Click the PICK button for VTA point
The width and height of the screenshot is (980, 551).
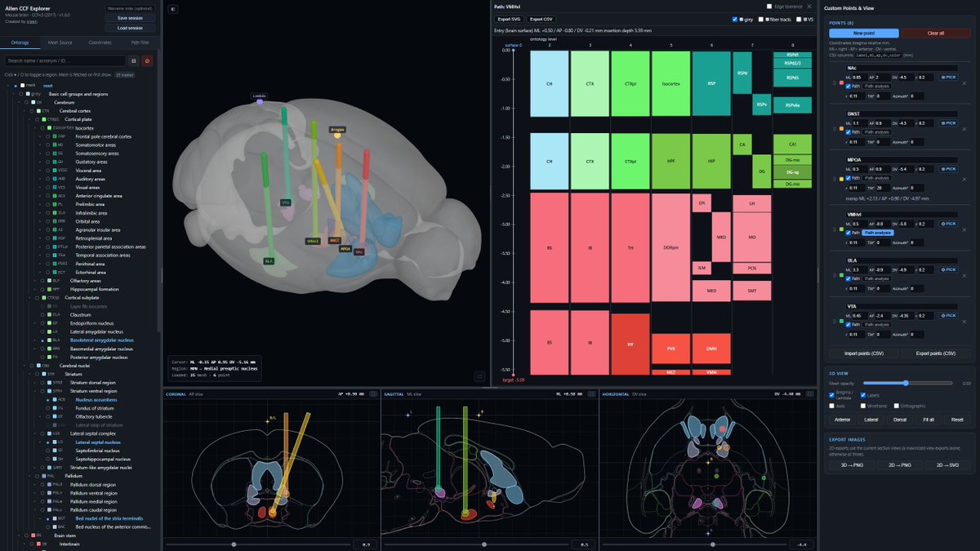click(x=949, y=316)
